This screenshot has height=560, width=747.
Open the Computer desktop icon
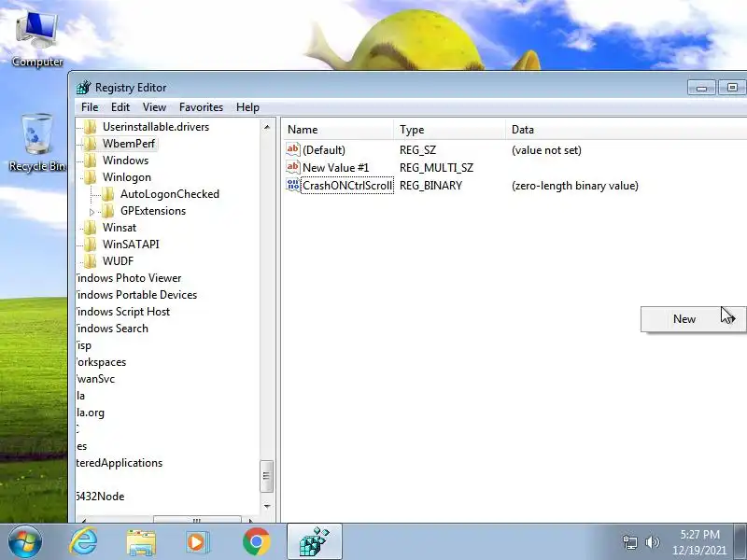(37, 39)
